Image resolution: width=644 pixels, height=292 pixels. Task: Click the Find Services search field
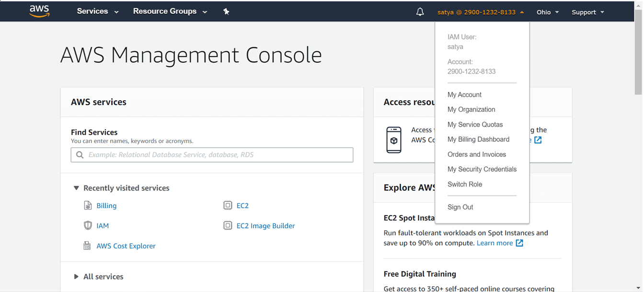(212, 155)
